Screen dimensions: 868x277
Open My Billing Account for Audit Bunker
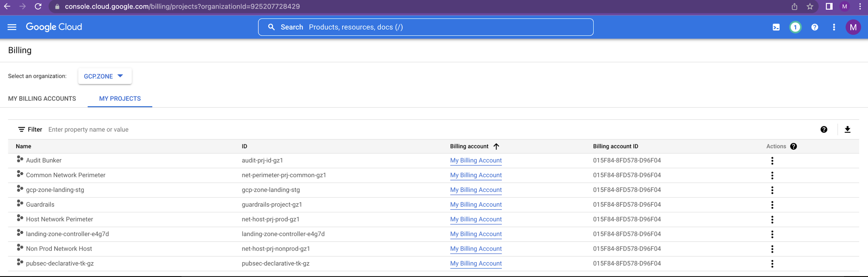pyautogui.click(x=476, y=160)
